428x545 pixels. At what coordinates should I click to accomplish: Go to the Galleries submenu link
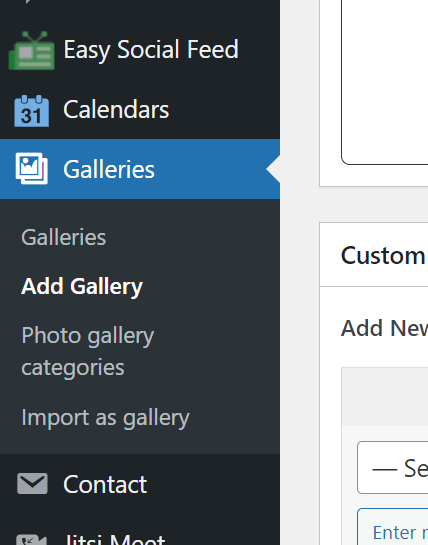(64, 237)
